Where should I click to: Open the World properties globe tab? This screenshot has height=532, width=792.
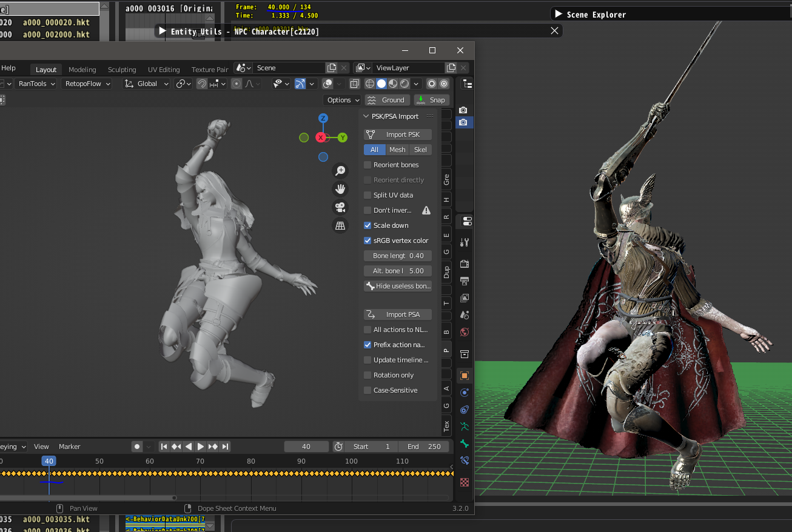[x=465, y=332]
